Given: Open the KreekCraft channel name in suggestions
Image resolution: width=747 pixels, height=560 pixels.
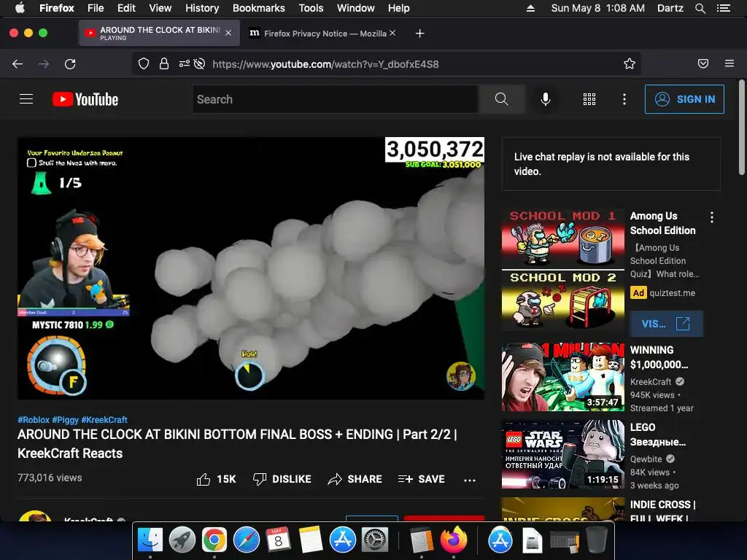Looking at the screenshot, I should (651, 381).
